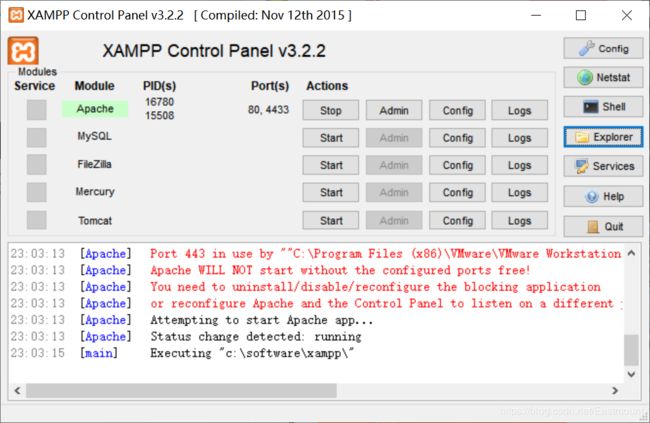The height and width of the screenshot is (423, 650).
Task: Click the log vertical scrollbar thumb
Action: click(631, 350)
